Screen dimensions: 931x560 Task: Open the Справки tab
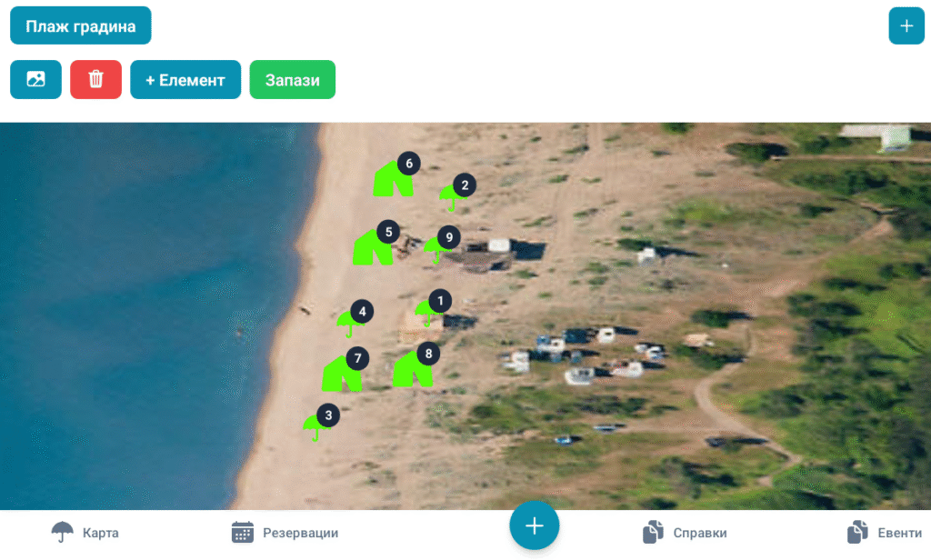pos(685,533)
